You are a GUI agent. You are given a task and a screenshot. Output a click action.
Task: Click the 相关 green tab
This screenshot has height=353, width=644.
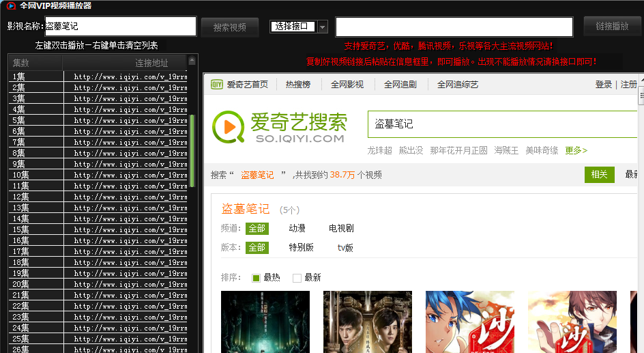pyautogui.click(x=599, y=175)
